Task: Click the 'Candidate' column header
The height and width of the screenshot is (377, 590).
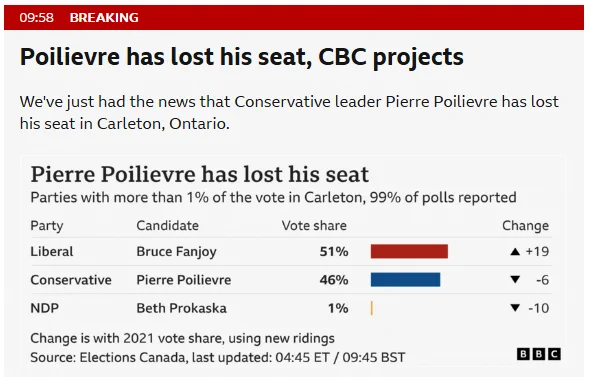Action: pos(167,225)
